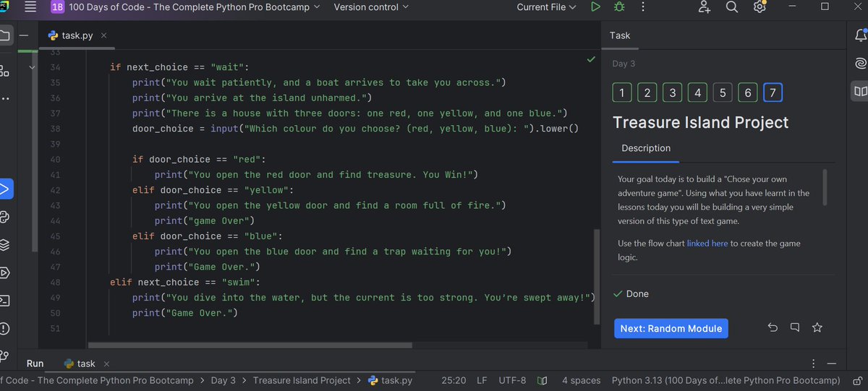Viewport: 868px width, 391px height.
Task: Click the Treasure Island Project breadcrumb
Action: coord(302,380)
